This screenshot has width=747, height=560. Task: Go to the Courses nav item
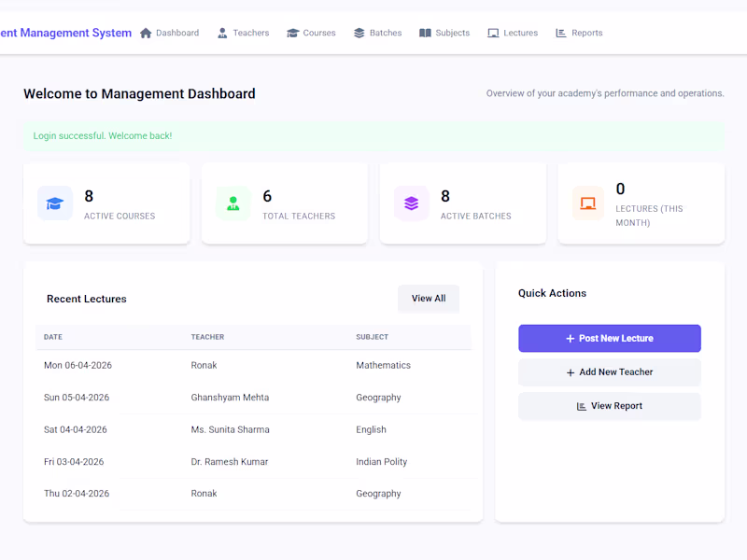coord(311,33)
